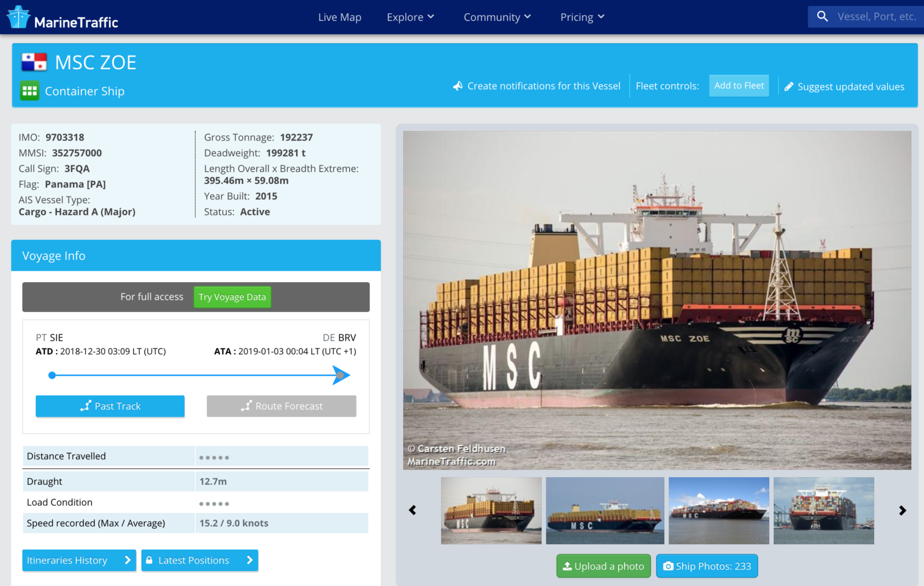
Task: Click the Draught value 12.7m
Action: click(213, 481)
